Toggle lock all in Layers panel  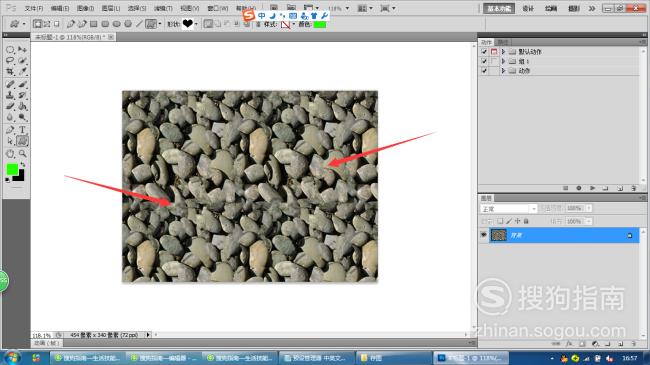(x=526, y=221)
